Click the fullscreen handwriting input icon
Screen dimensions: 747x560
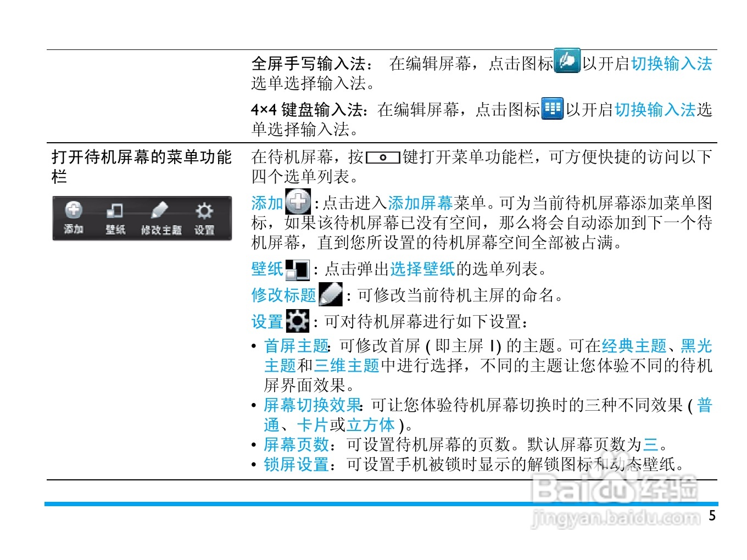coord(567,60)
